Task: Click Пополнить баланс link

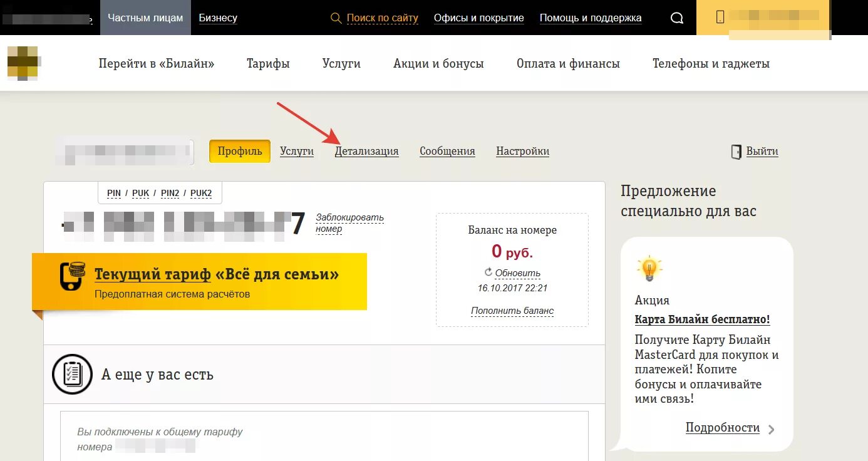Action: tap(512, 311)
